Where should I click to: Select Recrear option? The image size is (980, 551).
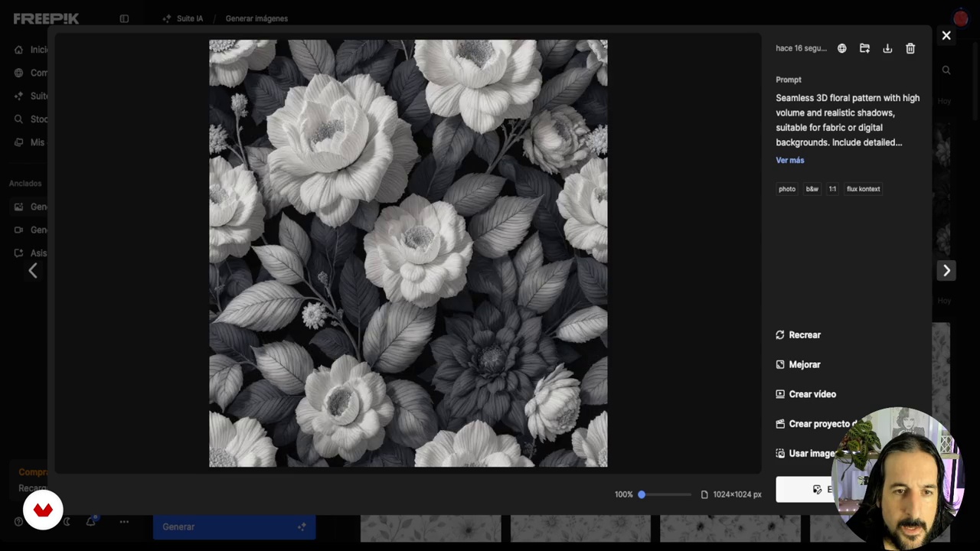(804, 335)
